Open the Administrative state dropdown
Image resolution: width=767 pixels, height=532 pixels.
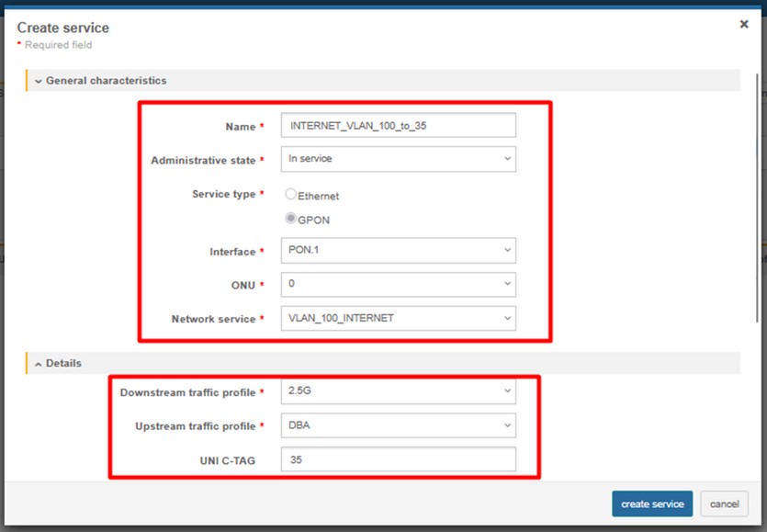pyautogui.click(x=397, y=159)
